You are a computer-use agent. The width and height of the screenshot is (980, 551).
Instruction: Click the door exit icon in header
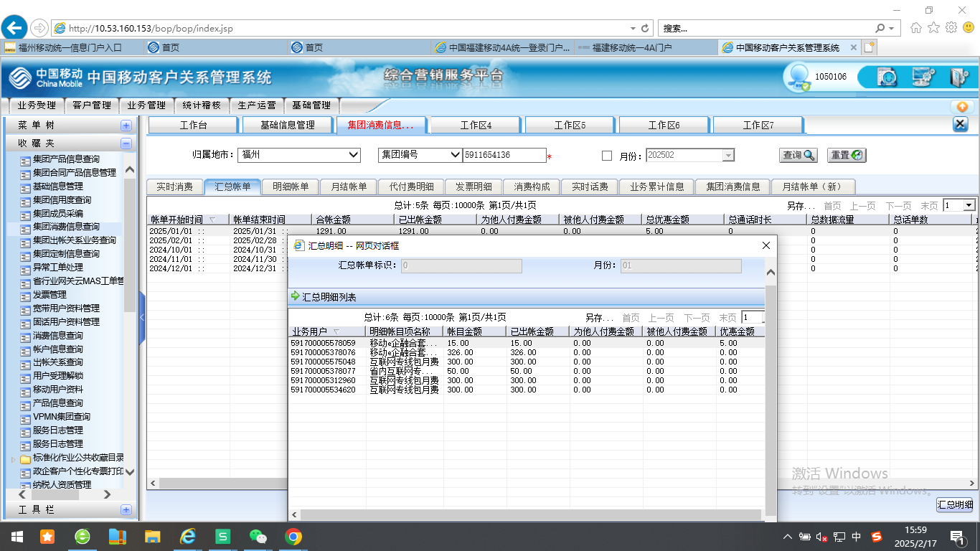pyautogui.click(x=958, y=77)
